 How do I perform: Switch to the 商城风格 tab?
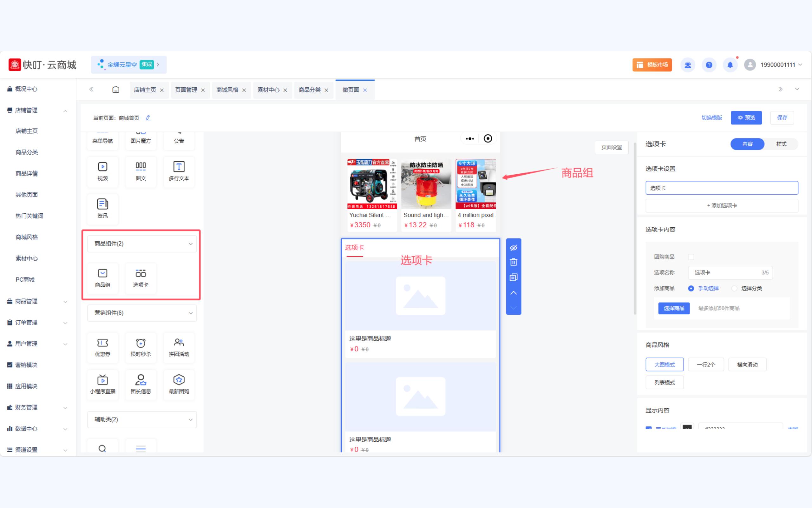[x=227, y=90]
